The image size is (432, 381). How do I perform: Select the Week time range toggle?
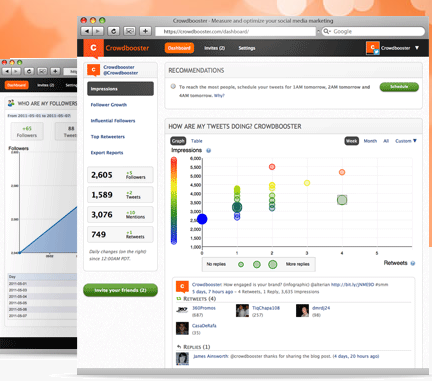point(351,141)
